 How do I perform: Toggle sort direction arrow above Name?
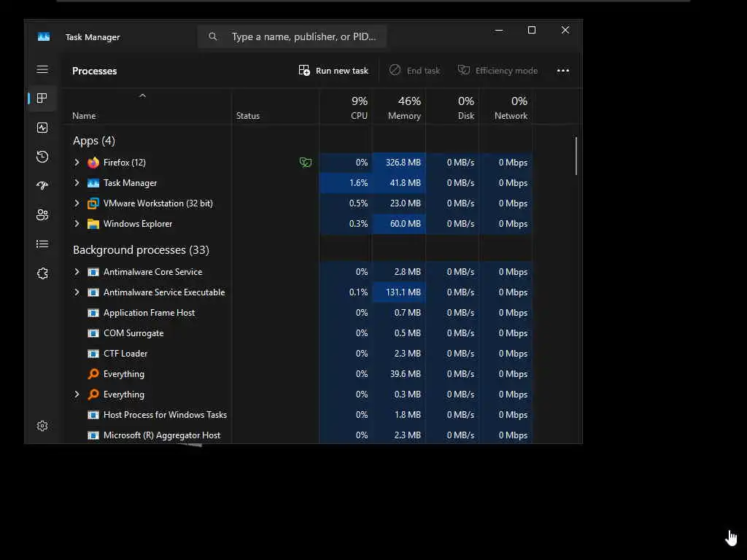point(142,96)
